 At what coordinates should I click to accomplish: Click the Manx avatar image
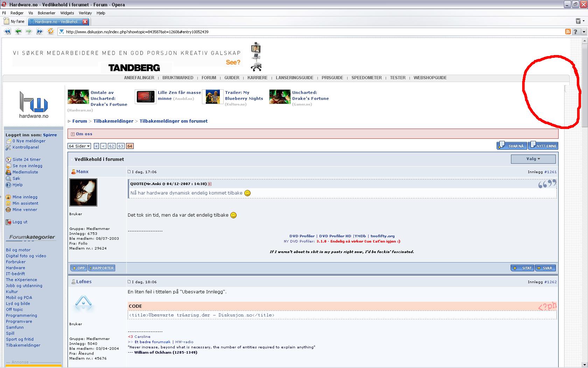pos(83,192)
